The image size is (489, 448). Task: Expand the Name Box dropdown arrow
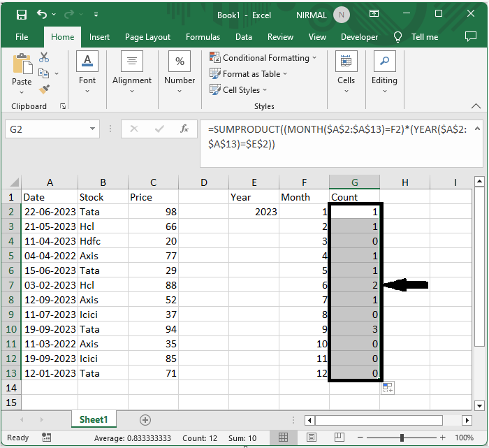[x=93, y=129]
